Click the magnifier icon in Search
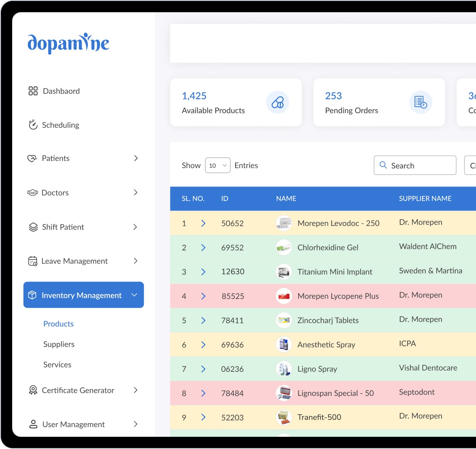The image size is (476, 449). tap(383, 165)
